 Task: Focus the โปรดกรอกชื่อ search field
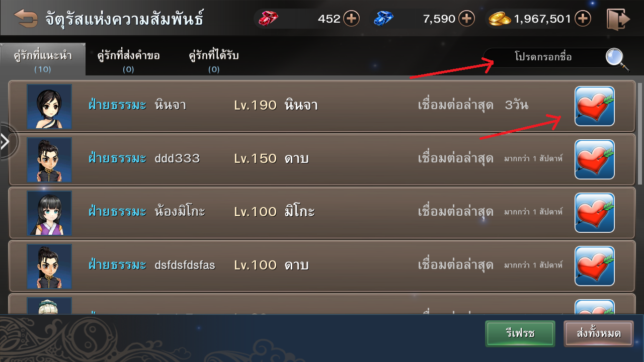pyautogui.click(x=543, y=57)
